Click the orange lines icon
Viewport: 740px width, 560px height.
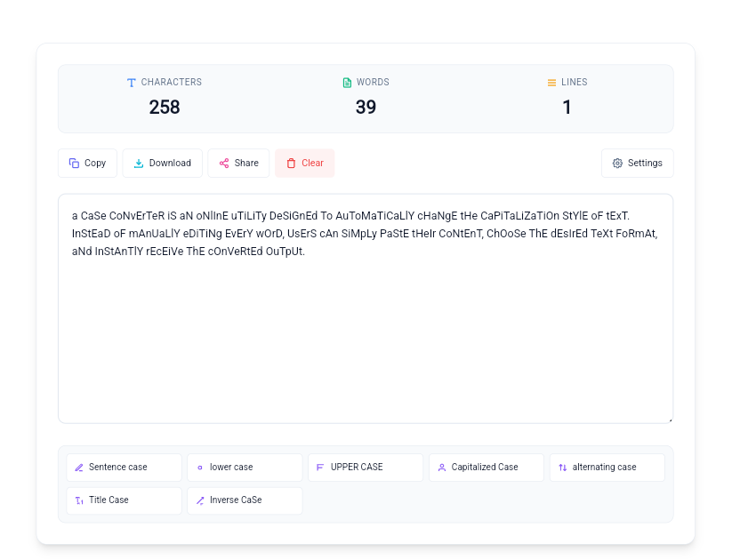[551, 83]
